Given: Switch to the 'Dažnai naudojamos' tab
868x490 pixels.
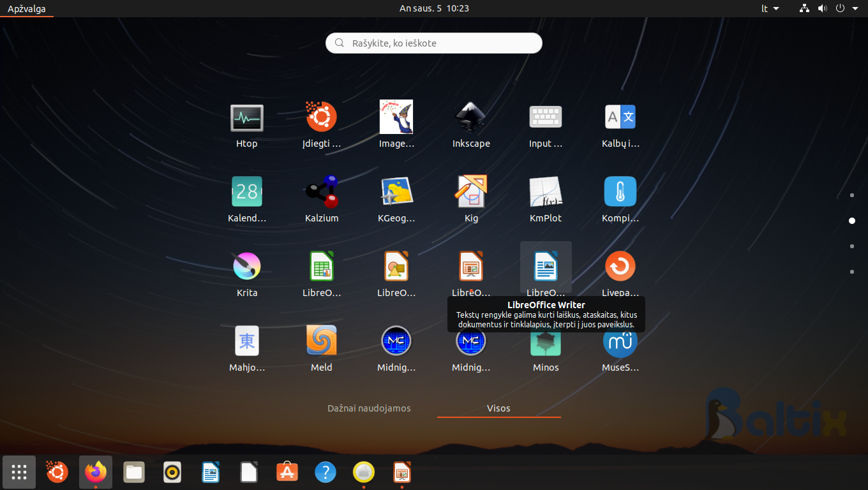Looking at the screenshot, I should point(369,408).
